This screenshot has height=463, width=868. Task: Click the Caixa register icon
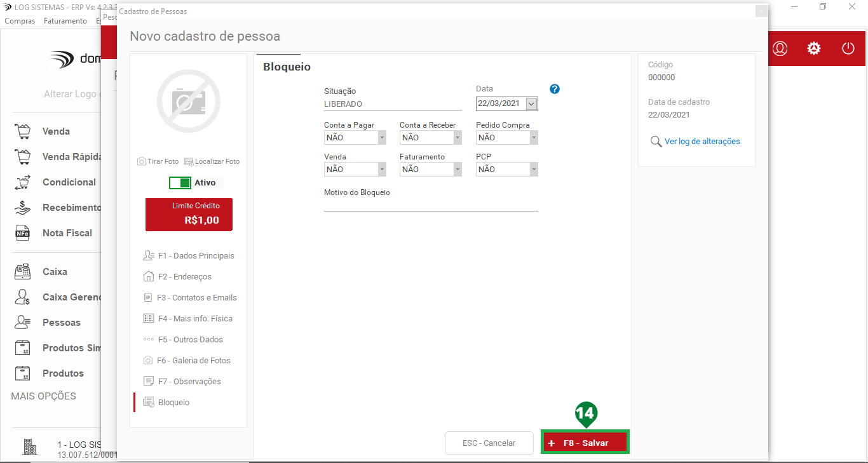(x=23, y=272)
